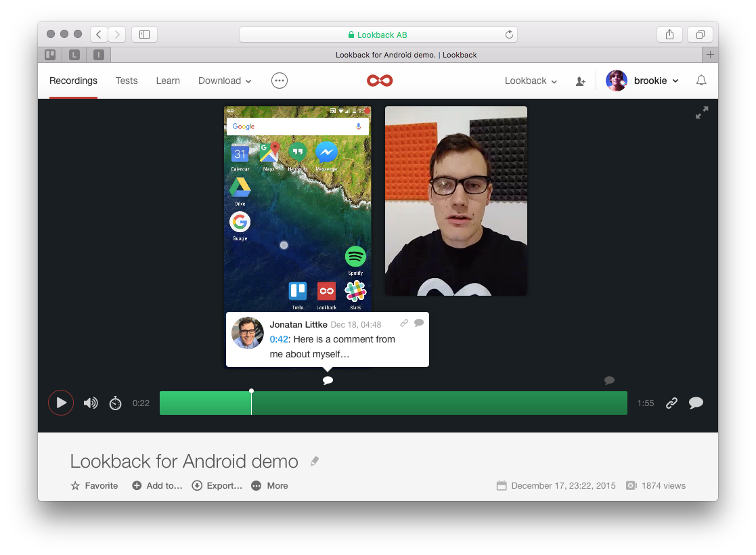Open the three-dots more menu in the navbar
756x555 pixels.
[x=280, y=81]
